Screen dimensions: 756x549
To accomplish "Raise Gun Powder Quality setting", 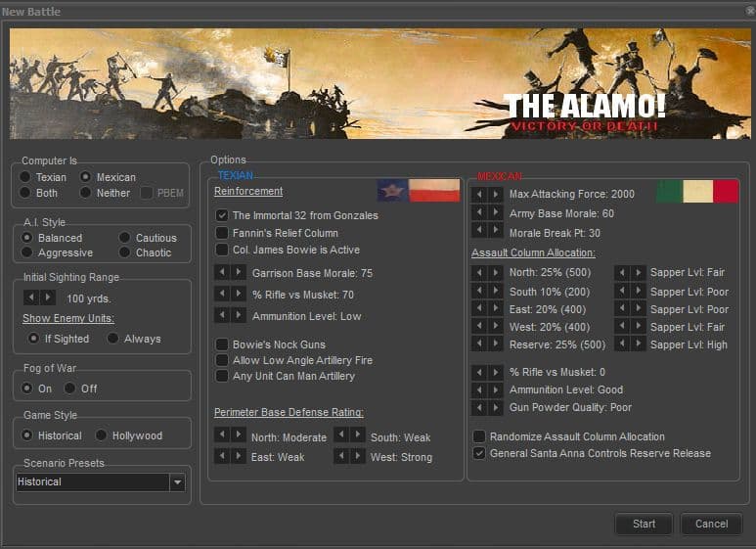I will point(496,408).
